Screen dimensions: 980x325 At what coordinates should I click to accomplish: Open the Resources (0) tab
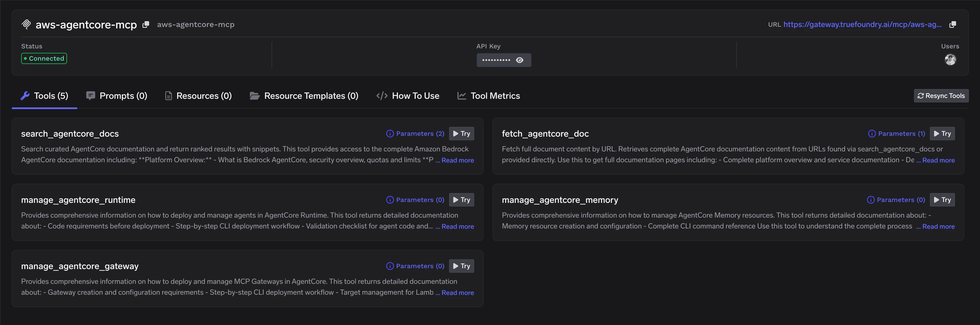pyautogui.click(x=198, y=96)
